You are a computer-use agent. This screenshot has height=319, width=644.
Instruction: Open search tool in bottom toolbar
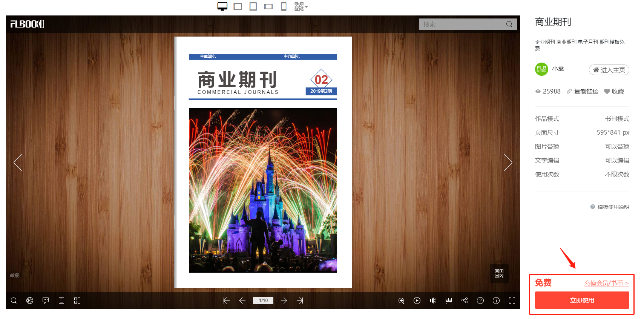click(x=14, y=301)
